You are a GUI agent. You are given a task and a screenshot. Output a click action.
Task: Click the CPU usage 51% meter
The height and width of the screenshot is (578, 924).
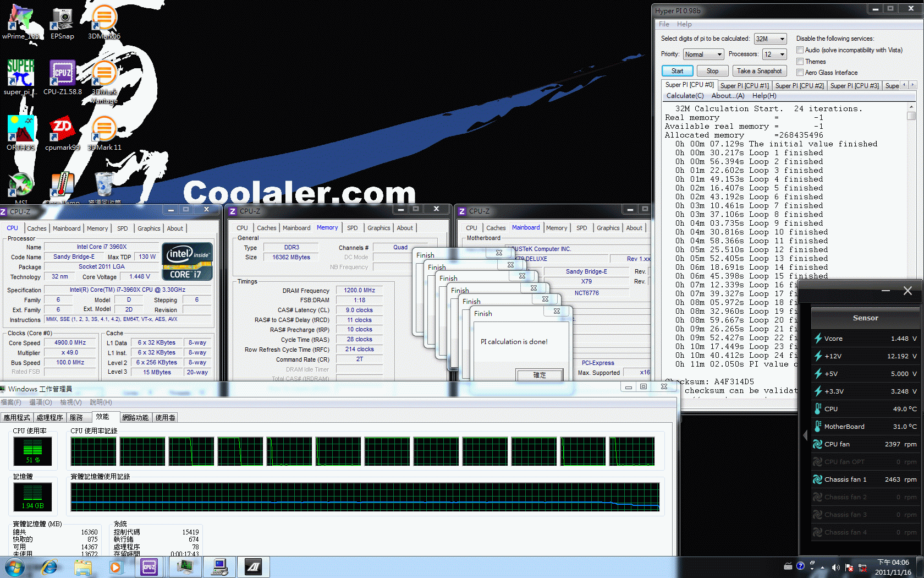[32, 451]
